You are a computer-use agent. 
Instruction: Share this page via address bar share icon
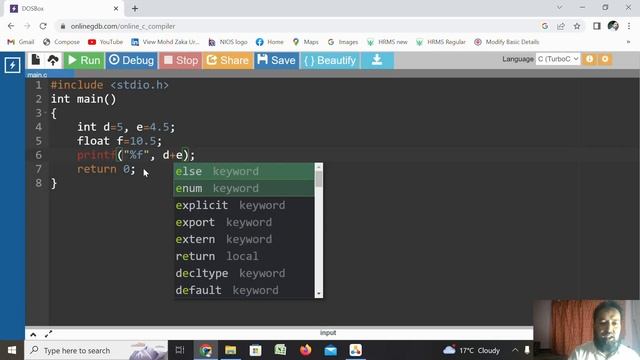pyautogui.click(x=561, y=26)
